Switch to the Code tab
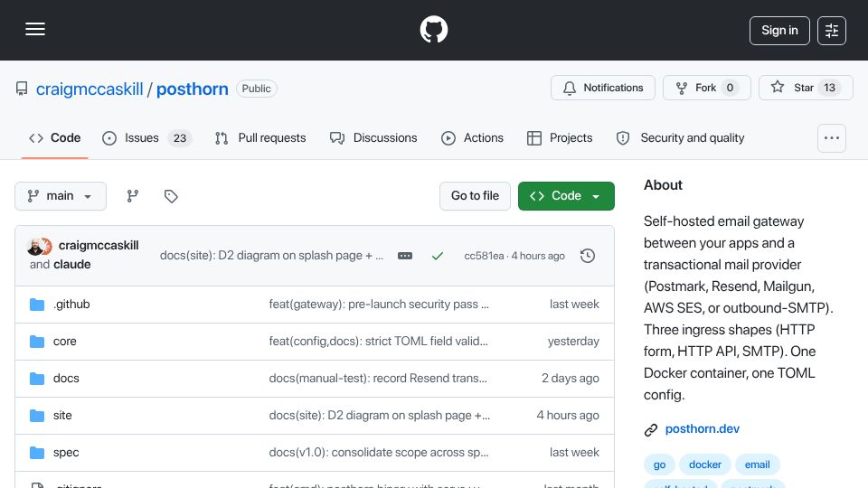 55,137
